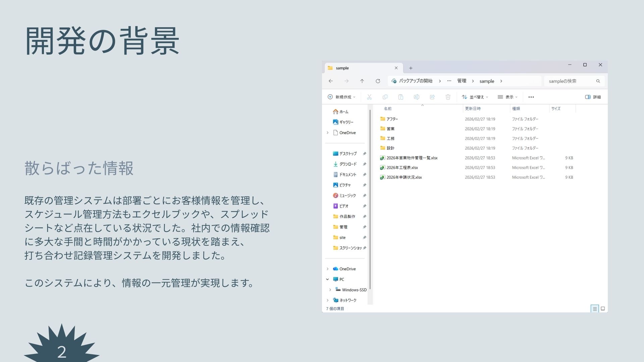Open the see more ellipsis menu
The width and height of the screenshot is (644, 362).
(x=531, y=97)
